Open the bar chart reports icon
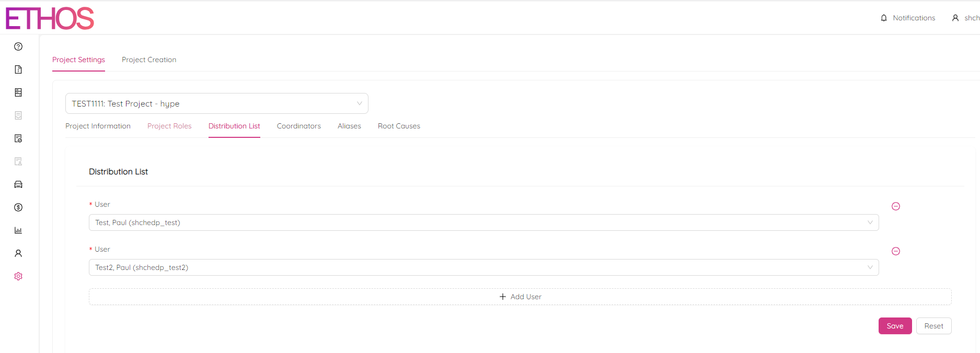The width and height of the screenshot is (980, 353). 18,230
